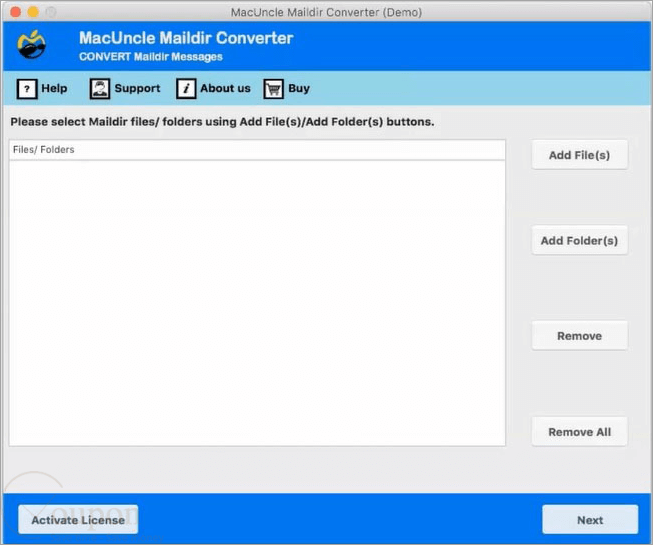Close the window with the red button
Screen dimensions: 653x545
click(x=15, y=12)
